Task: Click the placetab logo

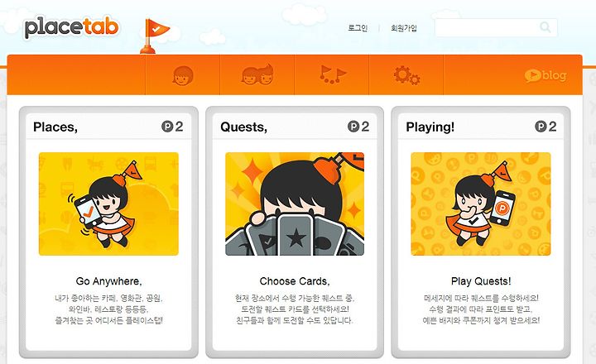Action: point(72,27)
